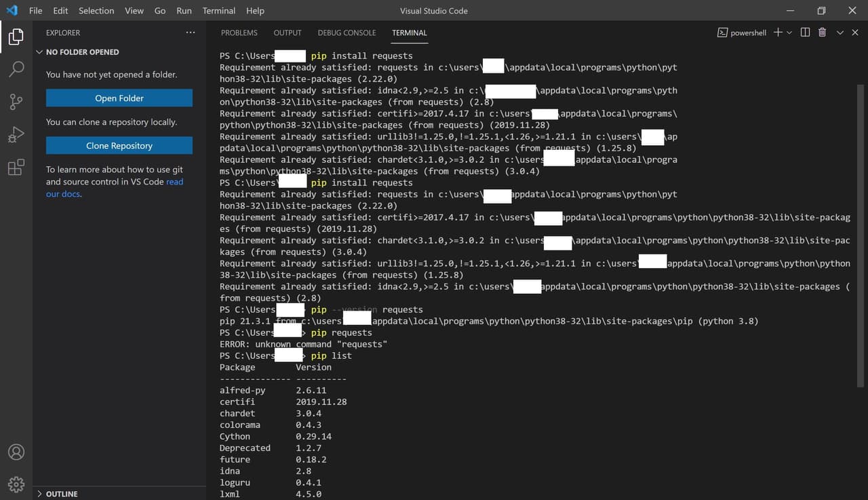
Task: Click the Accounts icon in activity bar
Action: [x=16, y=452]
